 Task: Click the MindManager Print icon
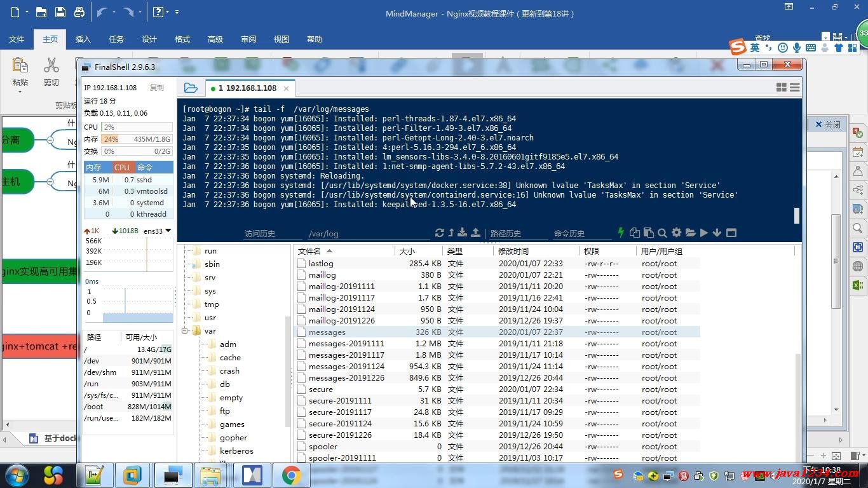pos(79,11)
